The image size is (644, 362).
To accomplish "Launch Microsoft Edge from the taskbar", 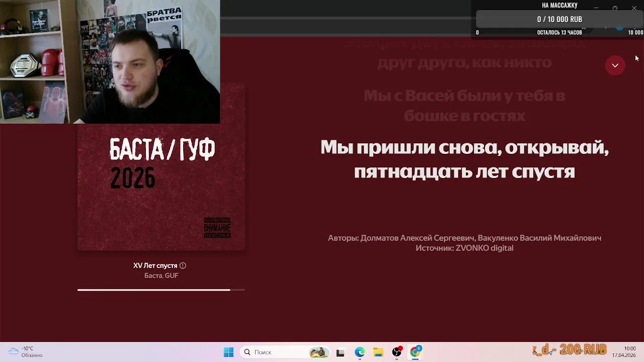I will (x=359, y=352).
